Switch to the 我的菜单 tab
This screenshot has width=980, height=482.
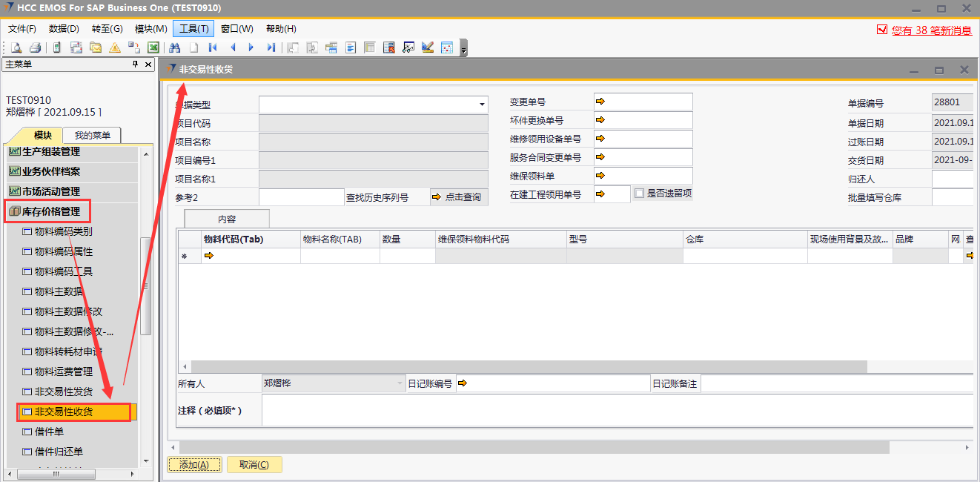pyautogui.click(x=92, y=135)
